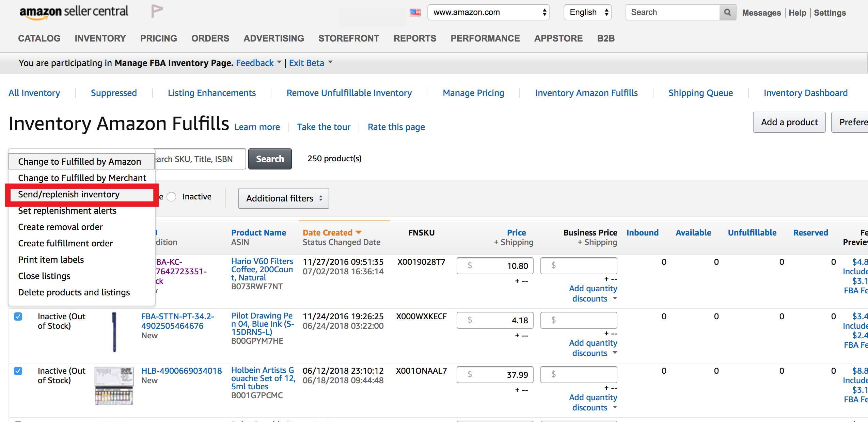Click Rate this page link

click(396, 127)
